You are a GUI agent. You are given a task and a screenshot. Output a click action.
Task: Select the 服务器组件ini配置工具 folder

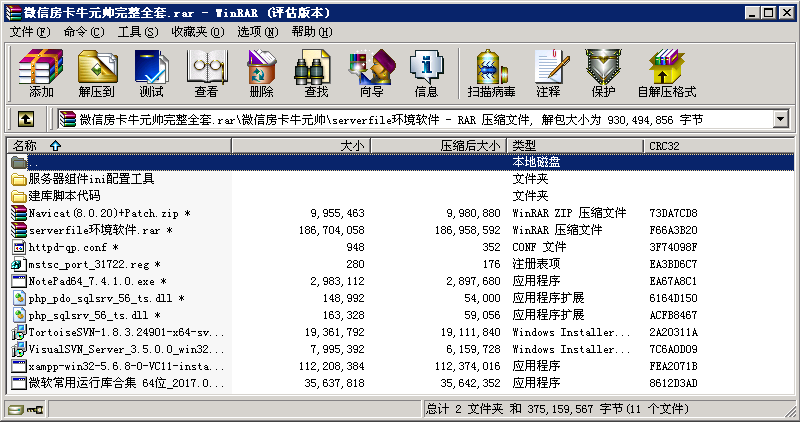point(91,179)
